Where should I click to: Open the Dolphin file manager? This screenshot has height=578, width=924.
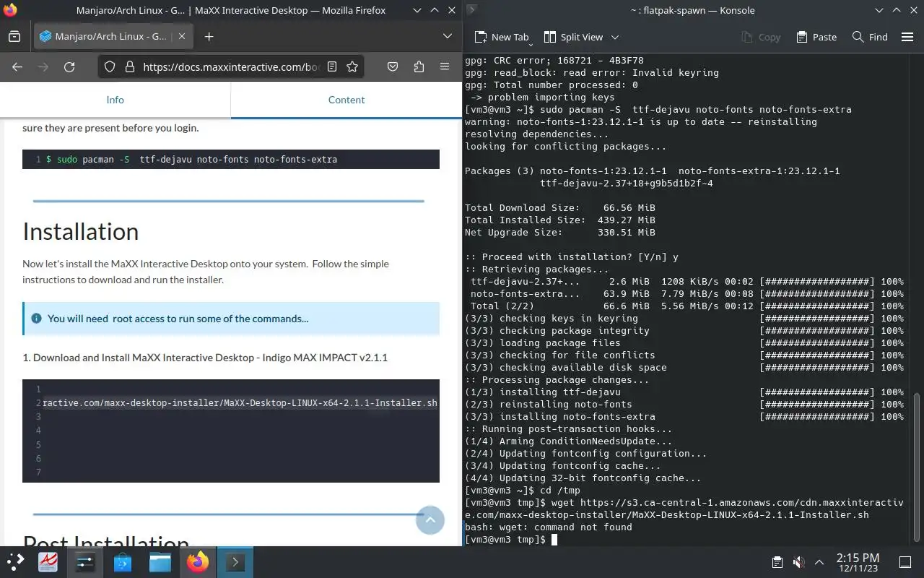[x=160, y=562]
